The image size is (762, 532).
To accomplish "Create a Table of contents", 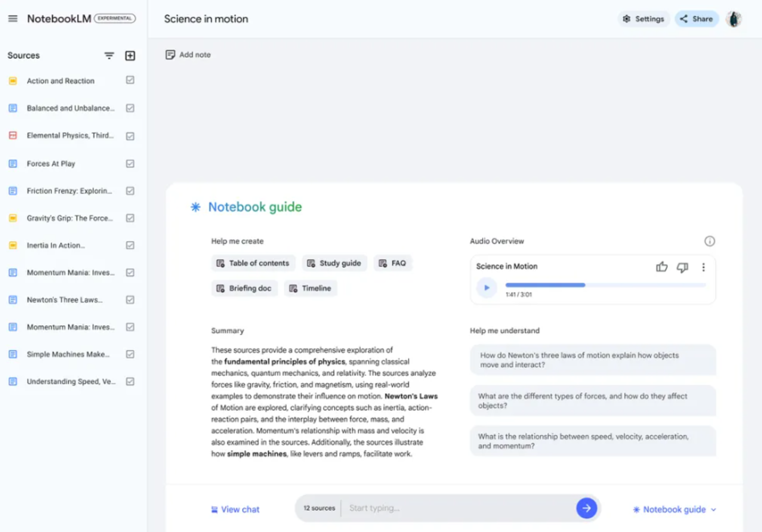I will pyautogui.click(x=253, y=263).
